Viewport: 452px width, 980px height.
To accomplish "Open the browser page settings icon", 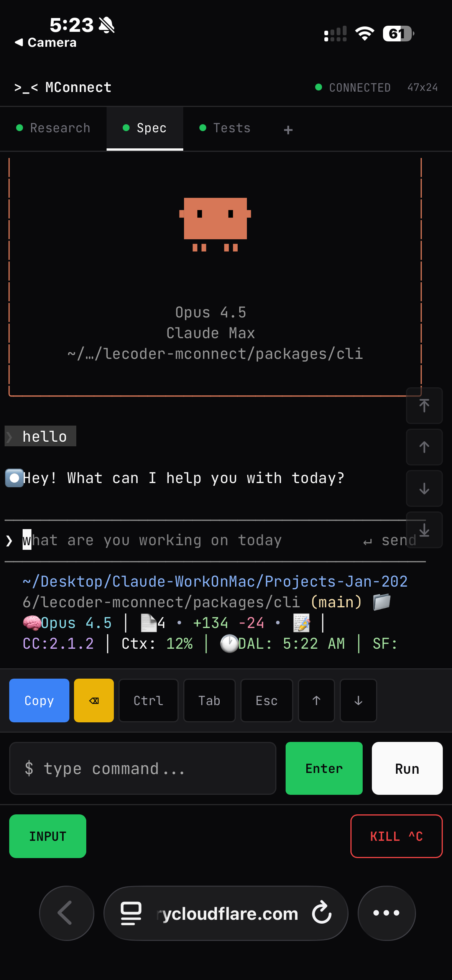I will [x=131, y=913].
